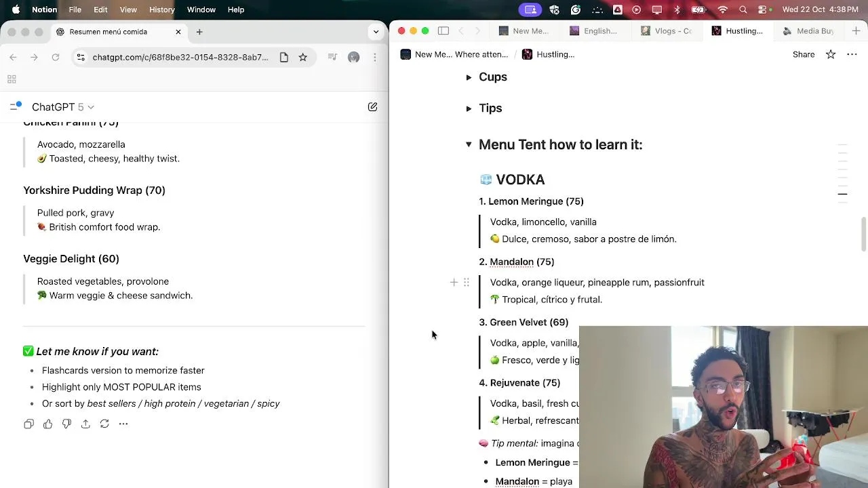The image size is (868, 488).
Task: Open the Apple menu
Action: (x=16, y=9)
